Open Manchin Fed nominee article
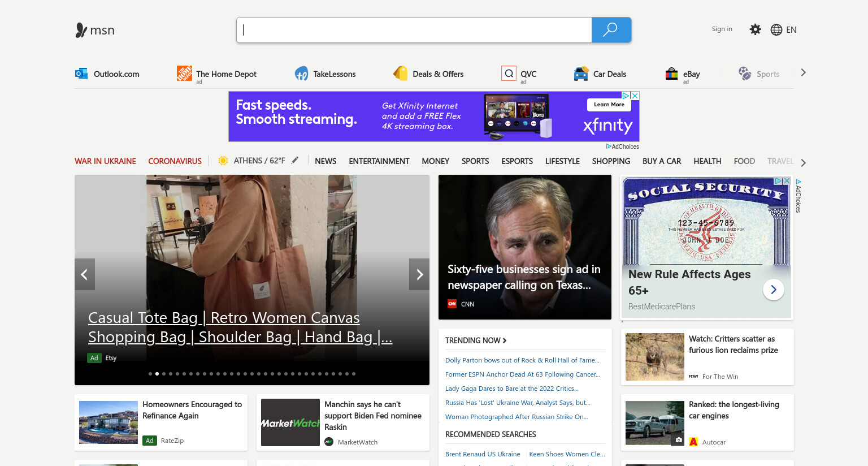This screenshot has height=466, width=868. coord(373,416)
